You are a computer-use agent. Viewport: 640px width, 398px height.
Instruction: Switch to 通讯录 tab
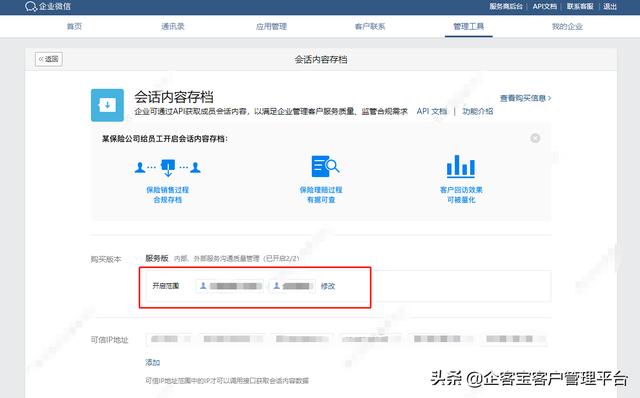[173, 27]
